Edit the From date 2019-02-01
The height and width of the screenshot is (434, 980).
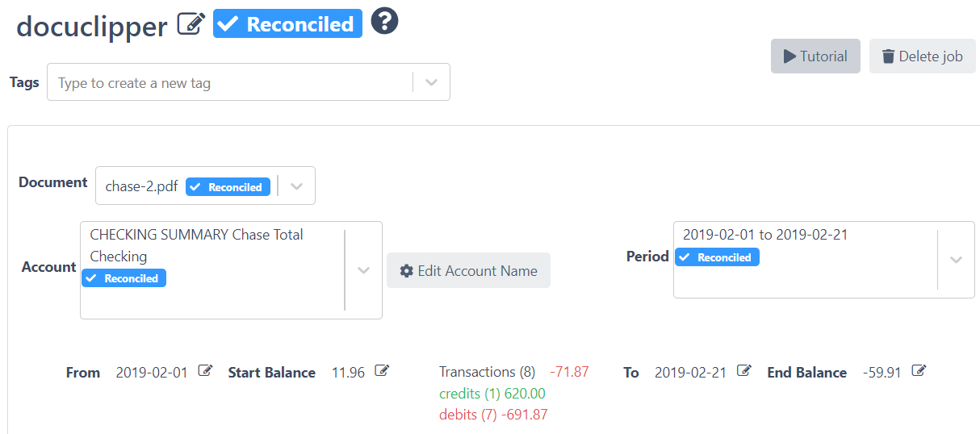[206, 371]
